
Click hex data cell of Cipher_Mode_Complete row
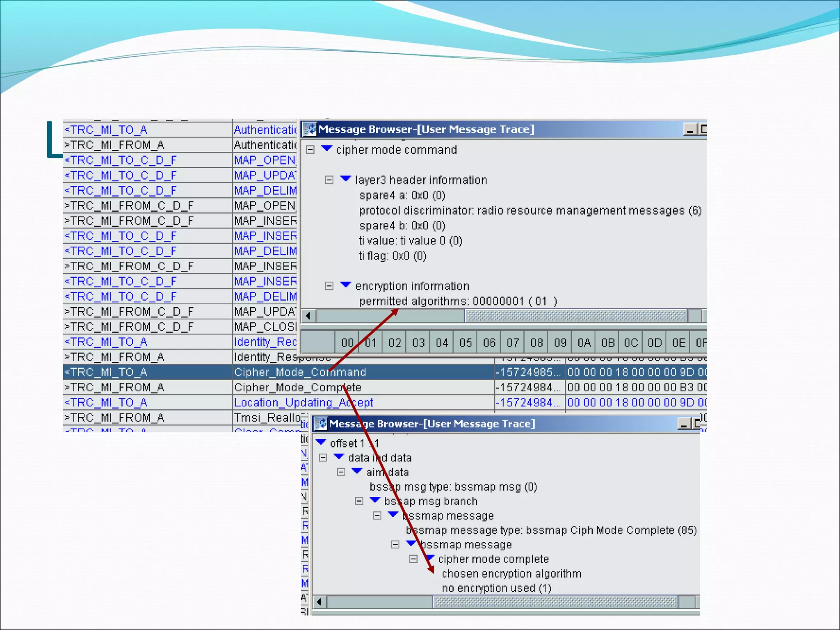coord(636,387)
